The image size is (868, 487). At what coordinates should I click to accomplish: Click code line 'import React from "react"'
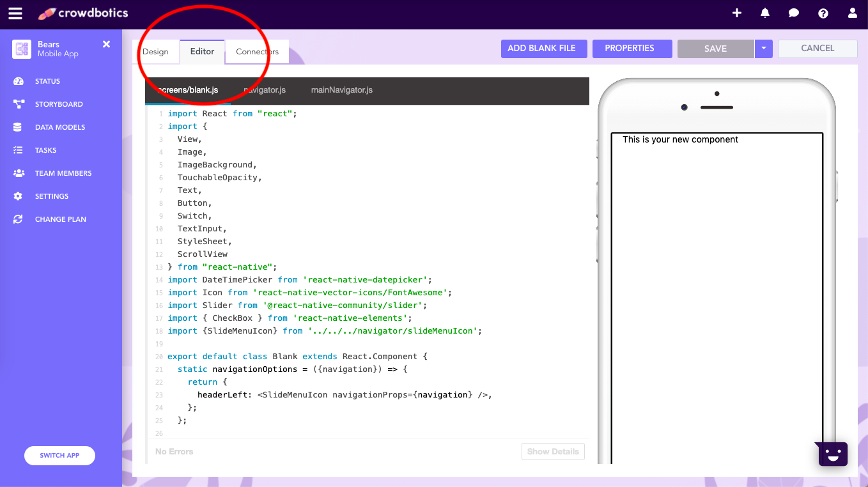(x=233, y=114)
